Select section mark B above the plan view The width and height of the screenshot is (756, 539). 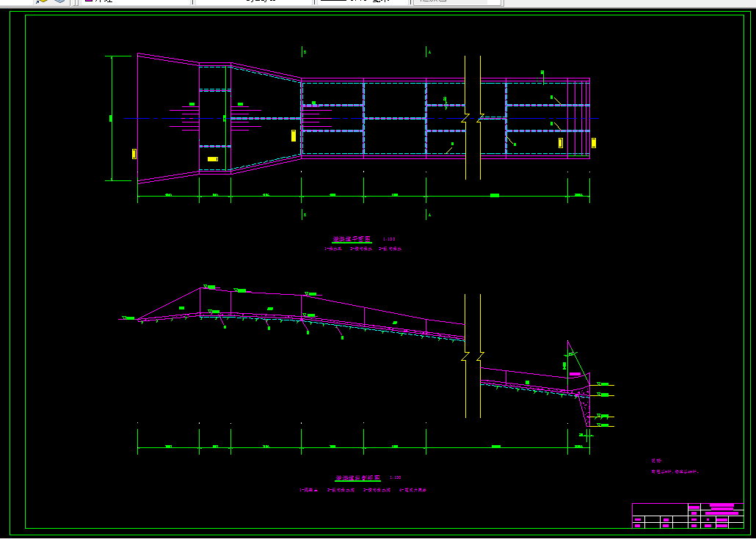[305, 52]
